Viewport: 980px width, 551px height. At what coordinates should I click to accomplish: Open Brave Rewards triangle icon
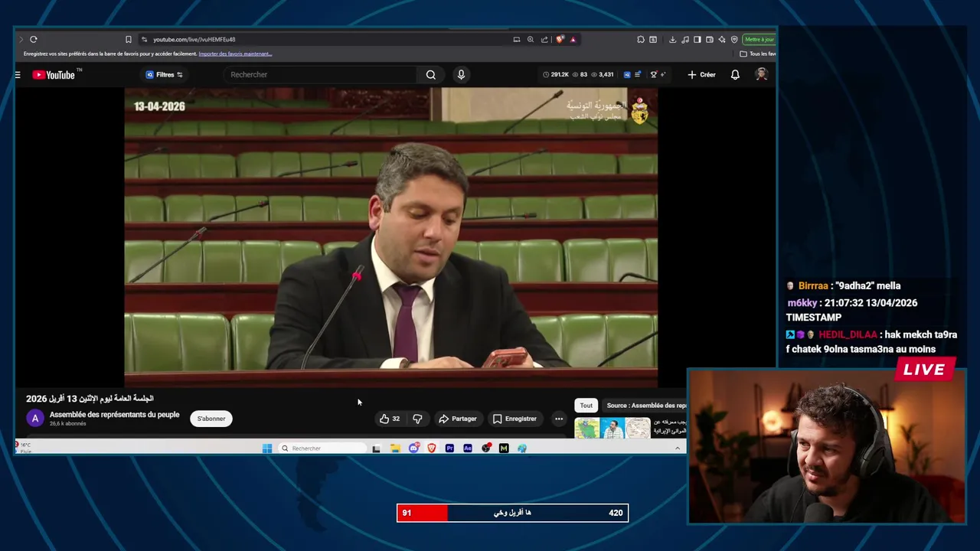pos(573,39)
